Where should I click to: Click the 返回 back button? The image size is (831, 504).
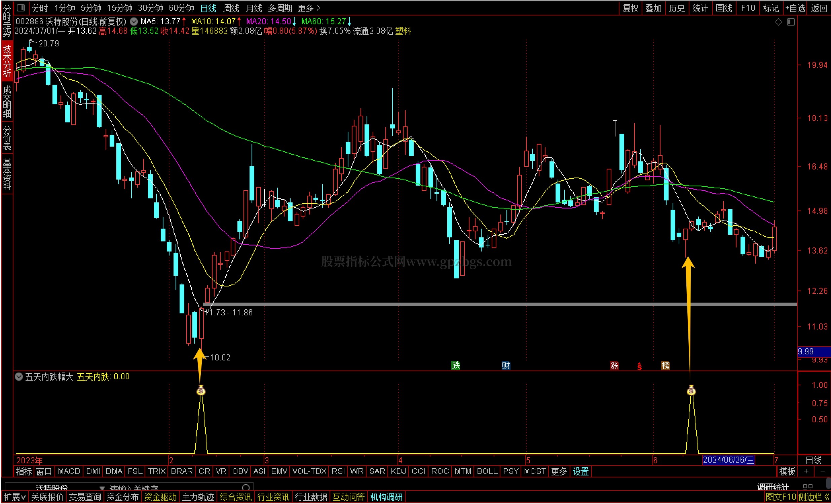point(819,8)
